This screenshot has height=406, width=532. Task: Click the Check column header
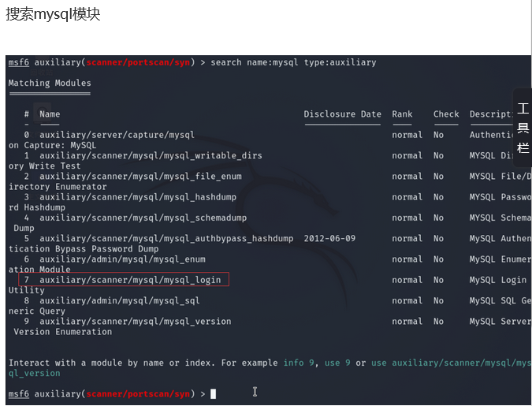click(446, 114)
